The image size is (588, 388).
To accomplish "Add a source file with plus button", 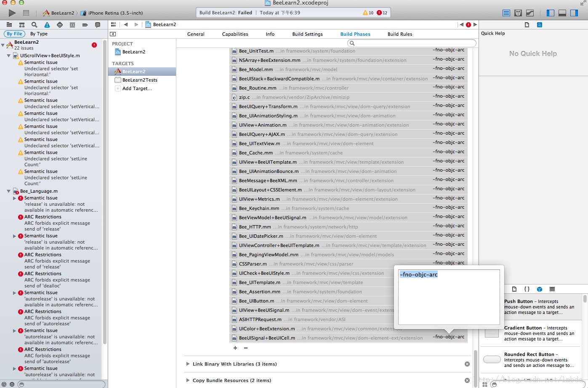I will [x=235, y=348].
